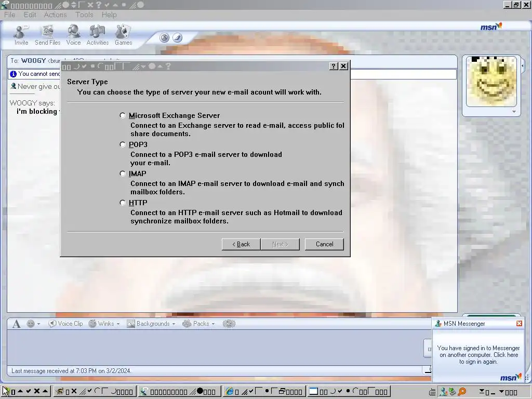Select the POP3 server type
The image size is (532, 399).
[123, 144]
